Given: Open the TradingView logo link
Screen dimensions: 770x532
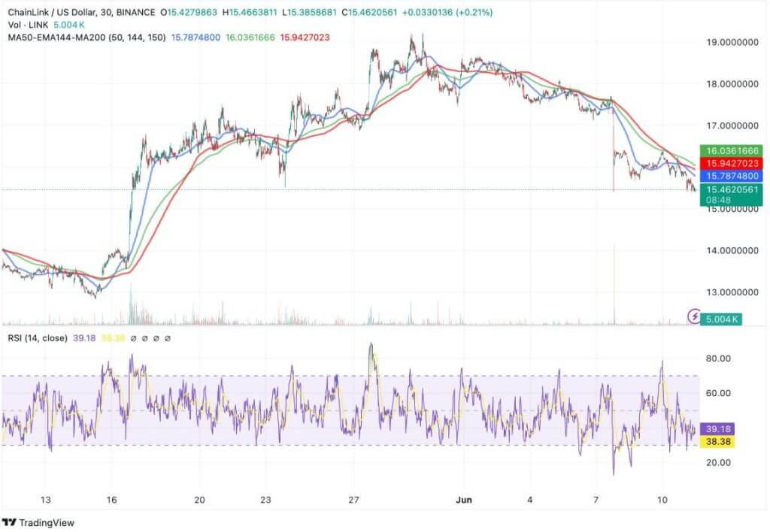Looking at the screenshot, I should 38,523.
